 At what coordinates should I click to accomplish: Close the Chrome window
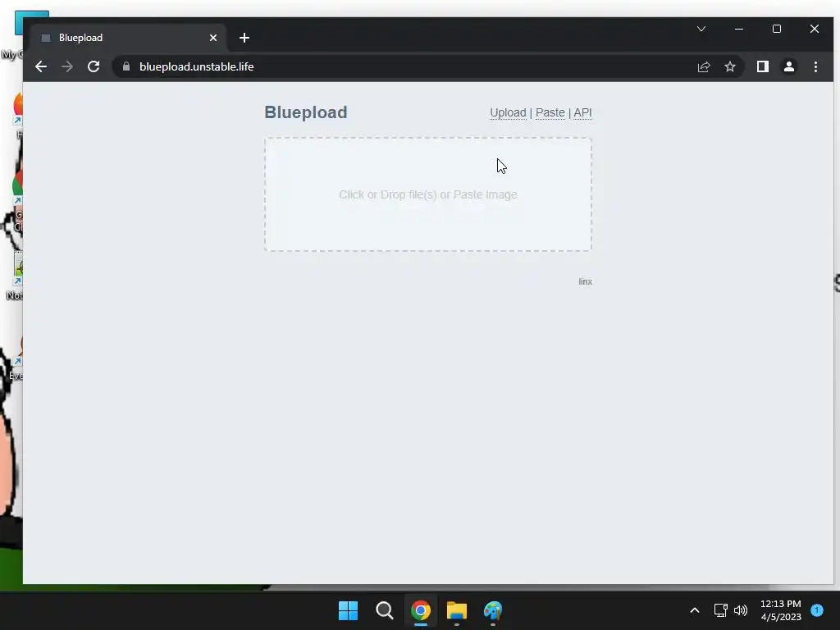815,29
